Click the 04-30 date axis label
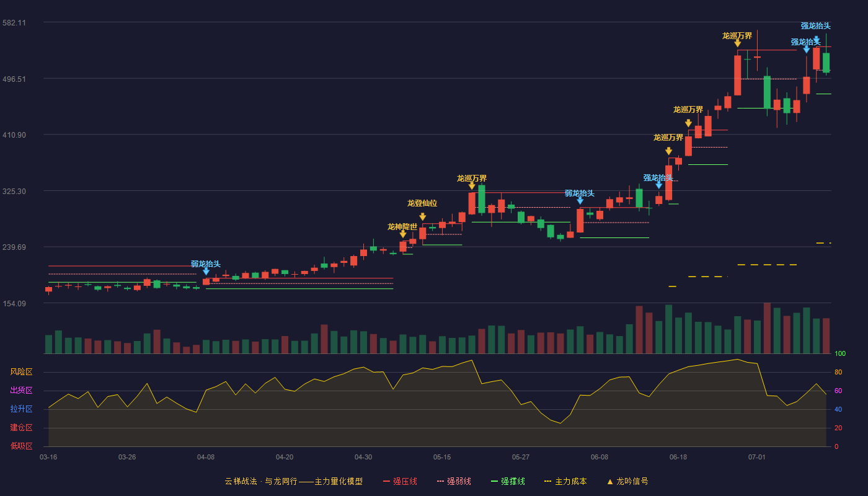Image resolution: width=868 pixels, height=496 pixels. click(363, 457)
